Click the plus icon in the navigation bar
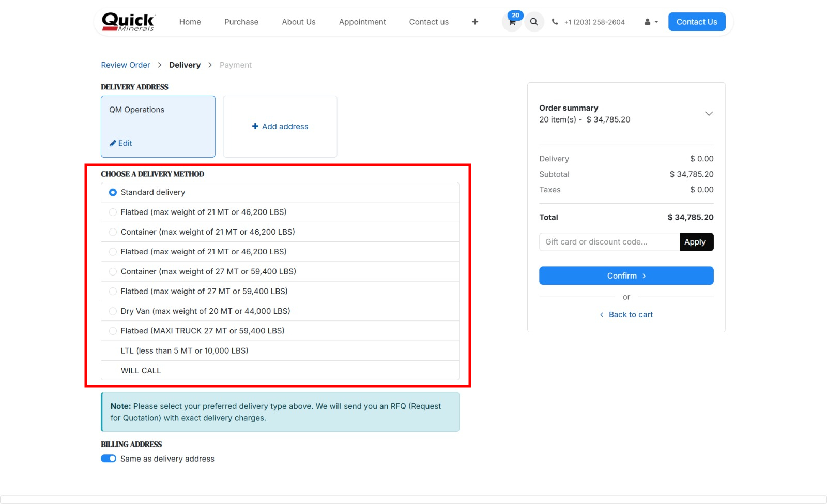827x504 pixels. [474, 22]
